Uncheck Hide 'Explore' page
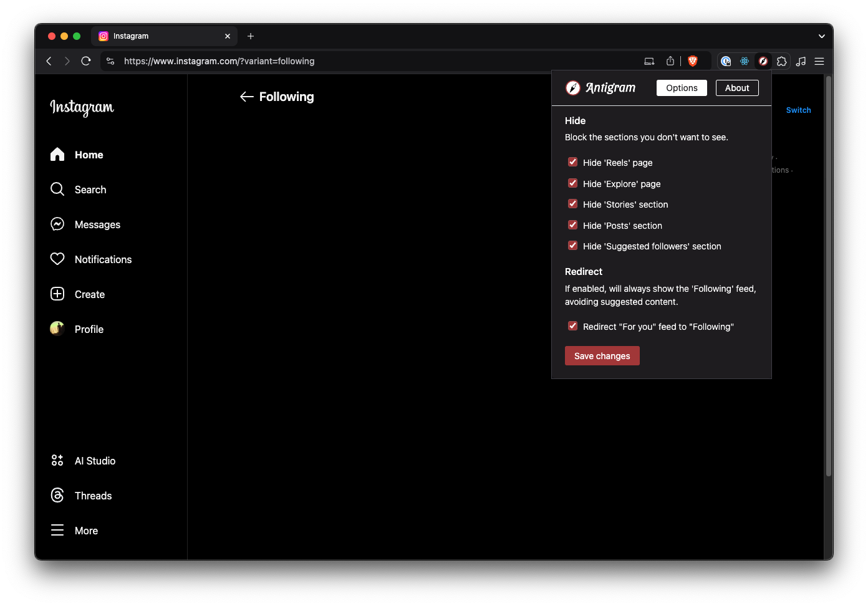Screen dimensions: 868x606 (x=572, y=183)
